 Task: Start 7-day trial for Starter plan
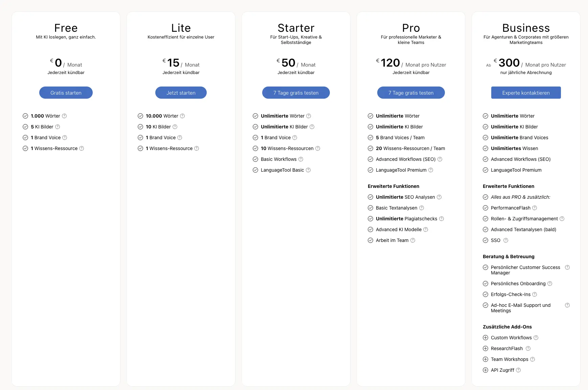296,93
